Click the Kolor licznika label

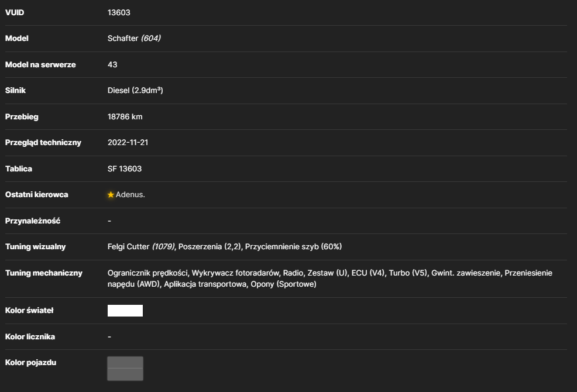[x=30, y=337]
